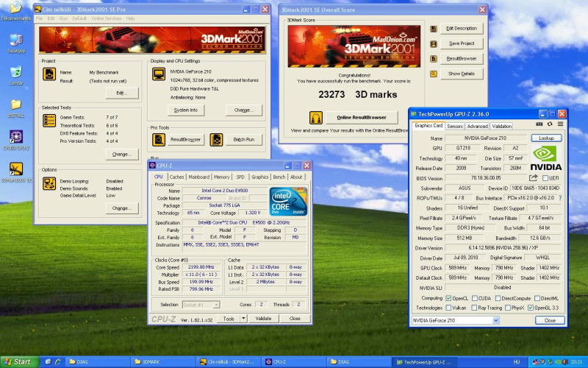The image size is (588, 368).
Task: Switch to the Mainboard tab in CPU-Z
Action: coord(198,177)
